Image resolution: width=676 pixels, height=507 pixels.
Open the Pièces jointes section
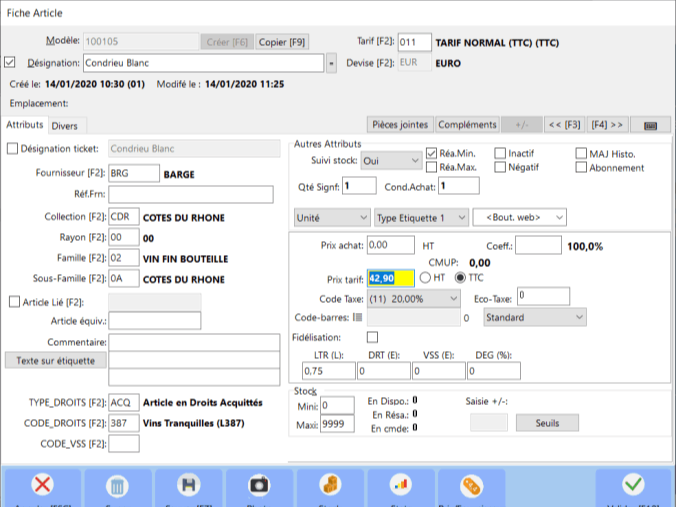[x=400, y=125]
